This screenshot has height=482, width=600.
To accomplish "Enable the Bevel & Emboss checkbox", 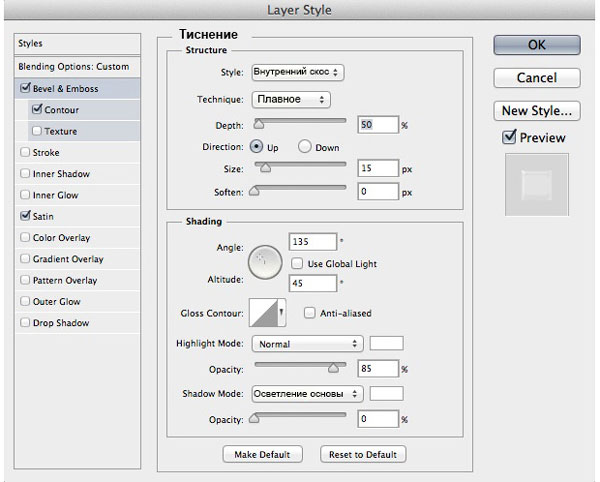I will (25, 88).
